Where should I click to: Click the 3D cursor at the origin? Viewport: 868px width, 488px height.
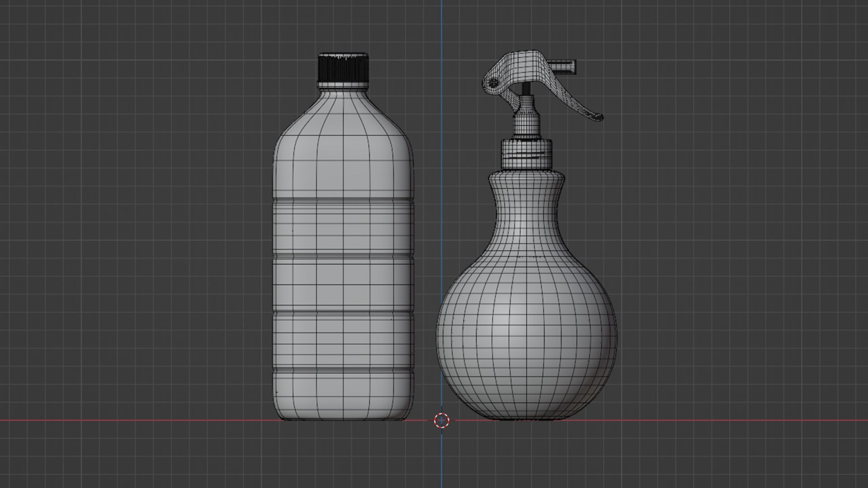(442, 420)
